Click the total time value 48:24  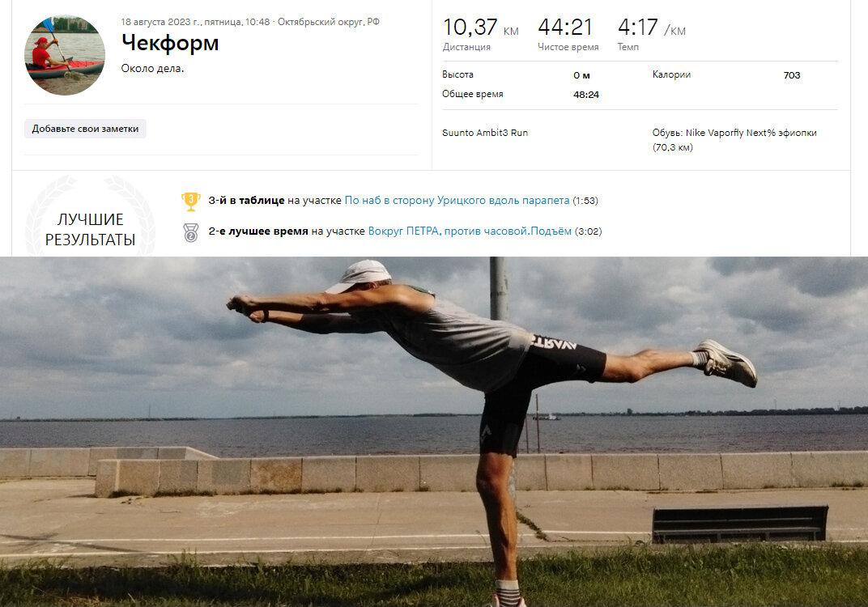[x=586, y=95]
